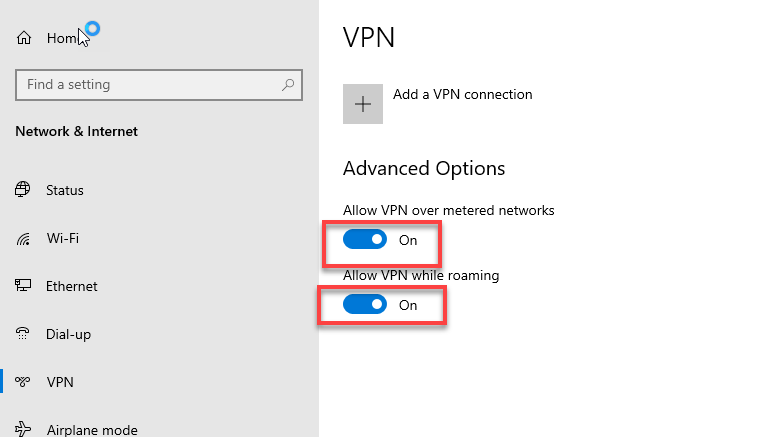Image resolution: width=776 pixels, height=437 pixels.
Task: Click the Airplane mode plane icon
Action: (23, 429)
